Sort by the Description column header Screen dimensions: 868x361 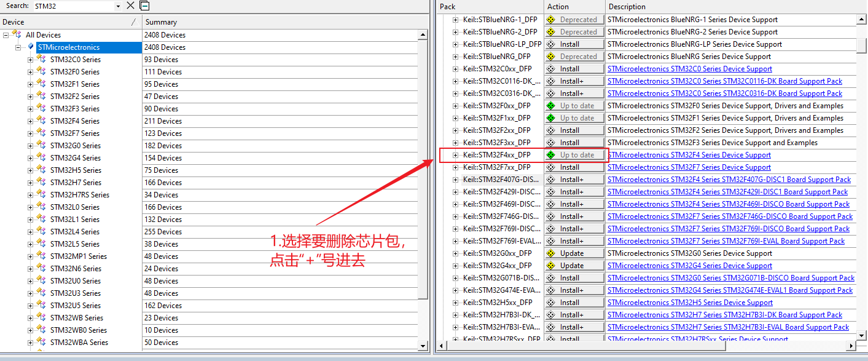[x=737, y=7]
